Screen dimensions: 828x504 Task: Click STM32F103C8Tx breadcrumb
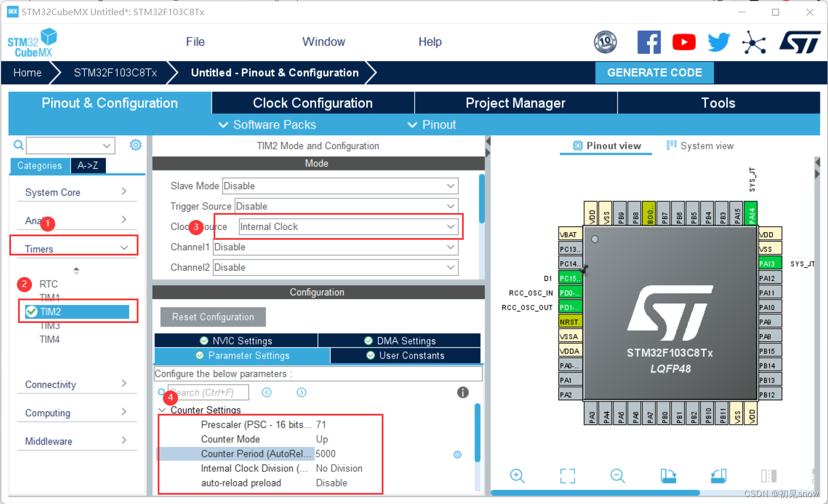coord(115,73)
